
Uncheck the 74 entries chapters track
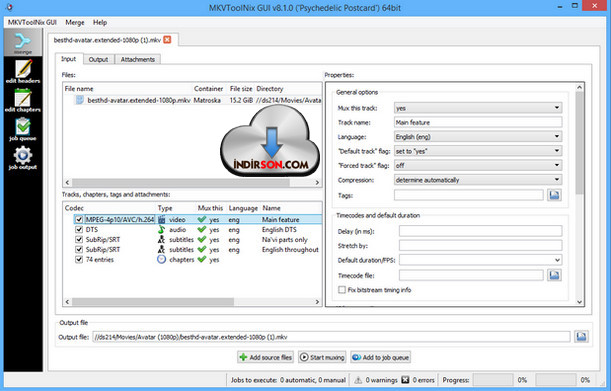point(79,260)
